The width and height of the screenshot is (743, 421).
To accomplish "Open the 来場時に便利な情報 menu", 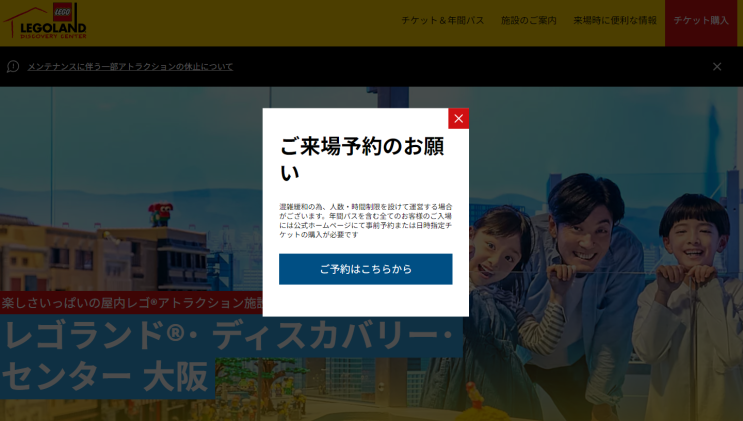I will (615, 20).
